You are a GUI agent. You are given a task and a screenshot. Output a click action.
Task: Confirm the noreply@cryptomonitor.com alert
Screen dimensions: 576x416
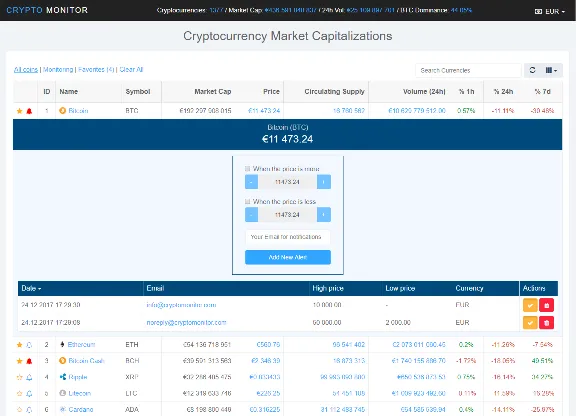(x=530, y=323)
